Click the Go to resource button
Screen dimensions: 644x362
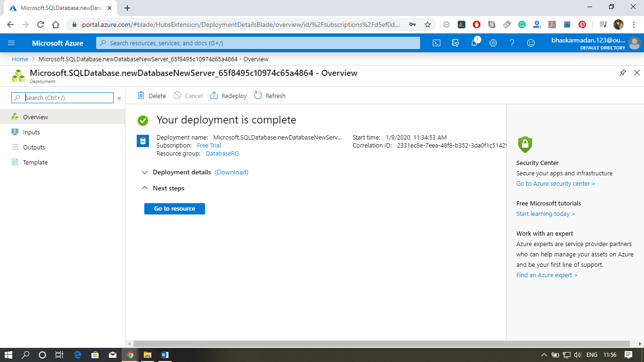[x=174, y=209]
